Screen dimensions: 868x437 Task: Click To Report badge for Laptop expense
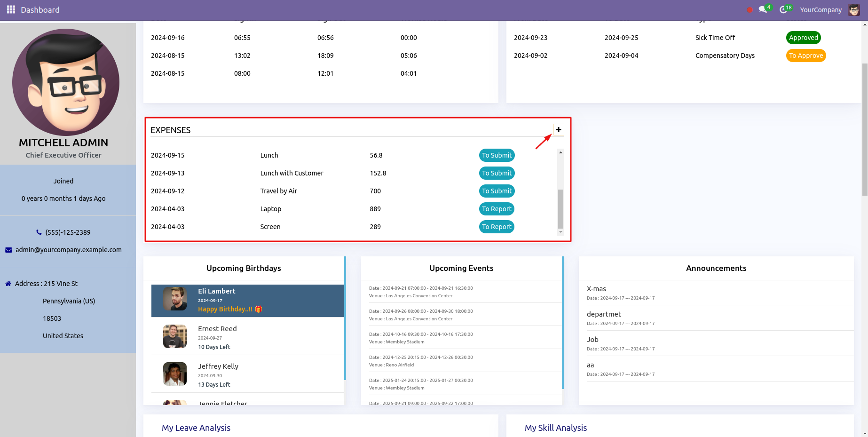497,209
